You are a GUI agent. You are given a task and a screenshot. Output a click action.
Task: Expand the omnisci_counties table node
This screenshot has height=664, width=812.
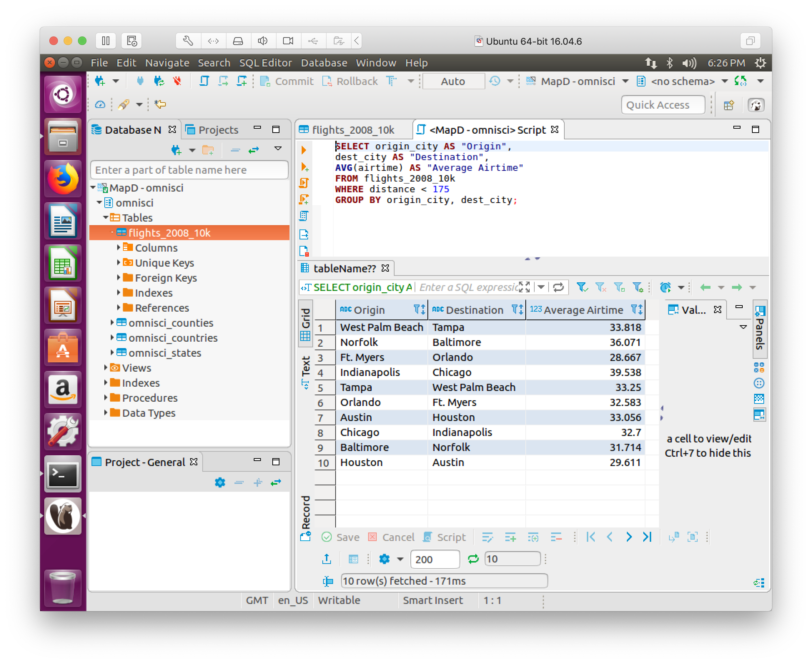pyautogui.click(x=112, y=323)
